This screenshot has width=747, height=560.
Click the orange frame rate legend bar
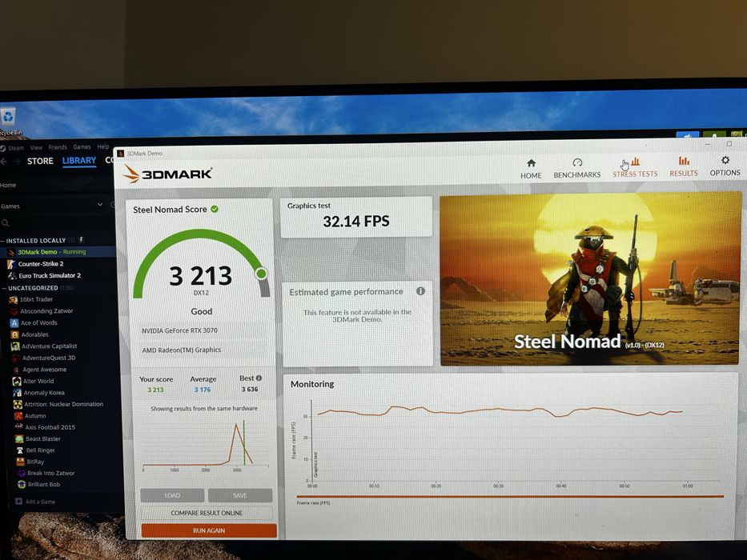510,497
